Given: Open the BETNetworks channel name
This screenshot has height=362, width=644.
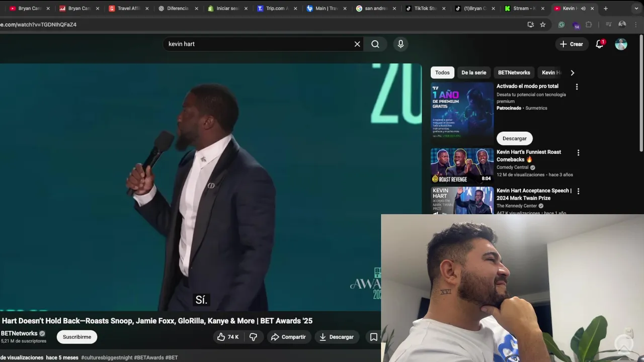Looking at the screenshot, I should (19, 333).
